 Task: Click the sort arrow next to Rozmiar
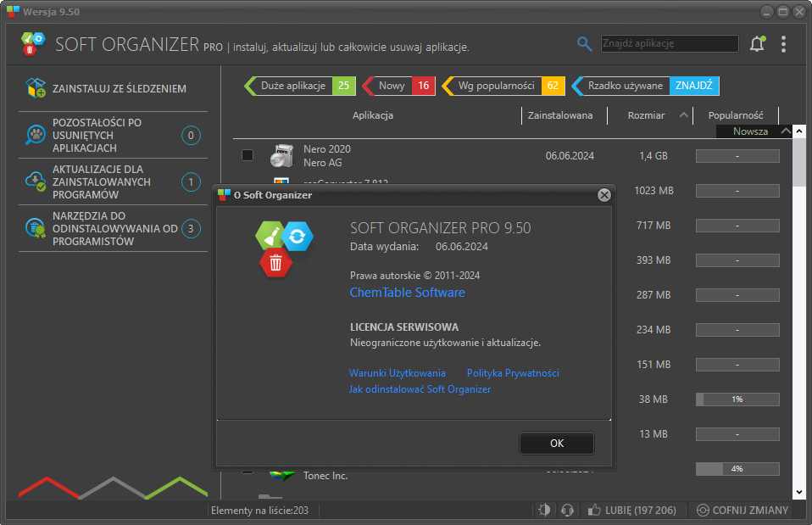pos(683,115)
